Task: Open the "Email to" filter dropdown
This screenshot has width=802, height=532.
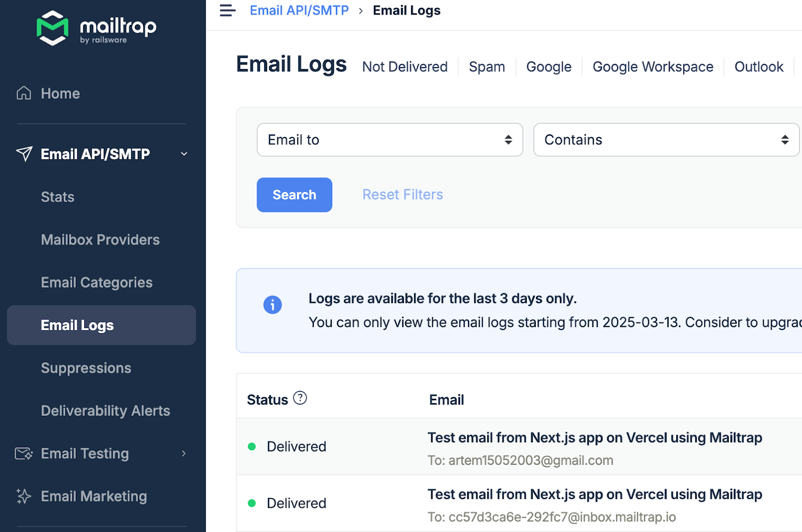Action: pos(389,140)
